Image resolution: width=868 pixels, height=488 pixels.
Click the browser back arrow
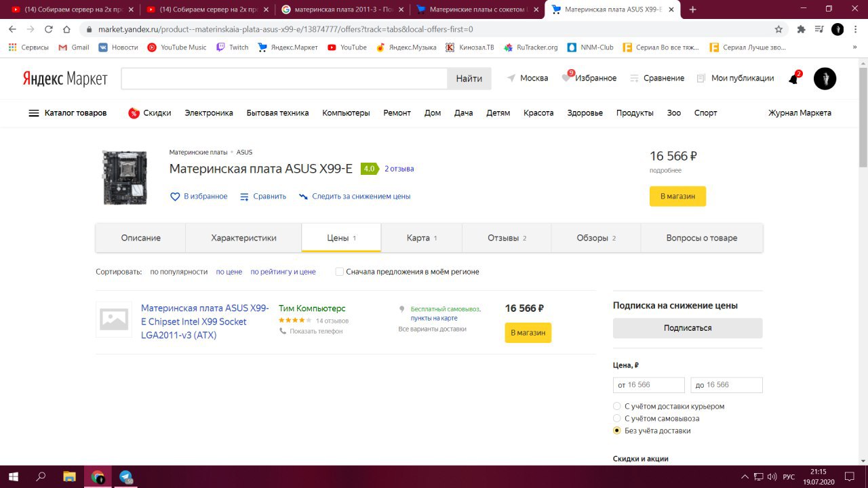click(x=14, y=29)
